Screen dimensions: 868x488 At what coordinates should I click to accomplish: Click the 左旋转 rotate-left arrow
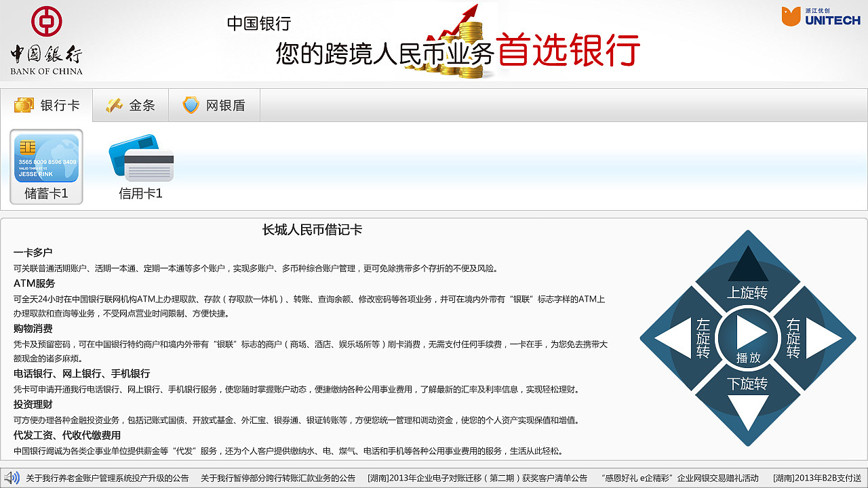(x=685, y=339)
